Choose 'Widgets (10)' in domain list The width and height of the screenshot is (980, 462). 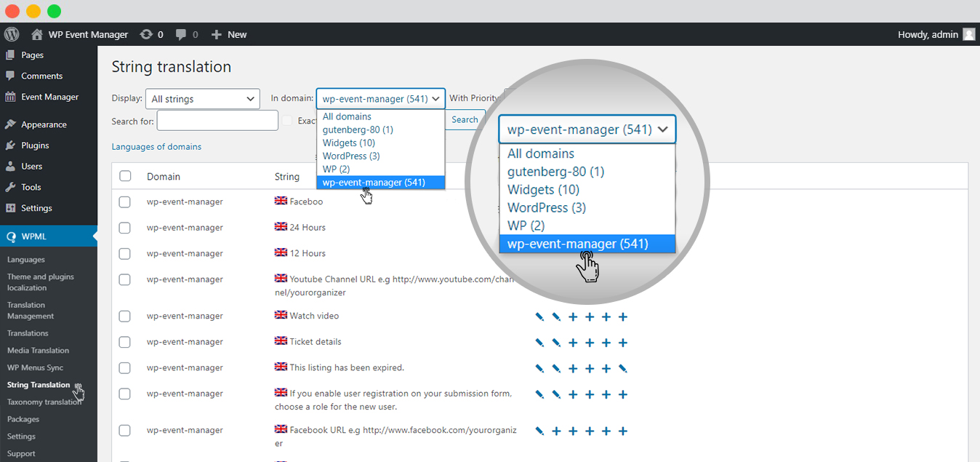point(381,143)
